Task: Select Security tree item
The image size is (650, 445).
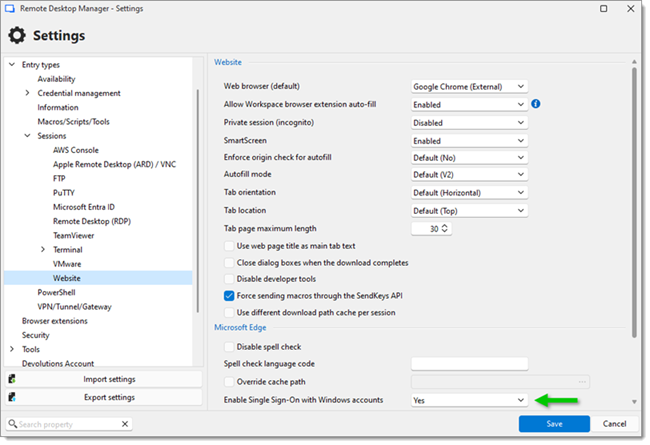Action: coord(36,335)
